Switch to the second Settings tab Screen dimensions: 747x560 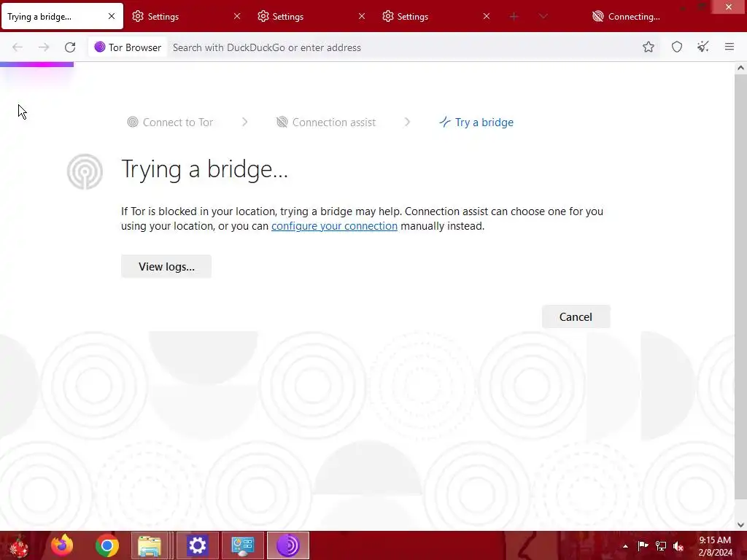coord(311,16)
